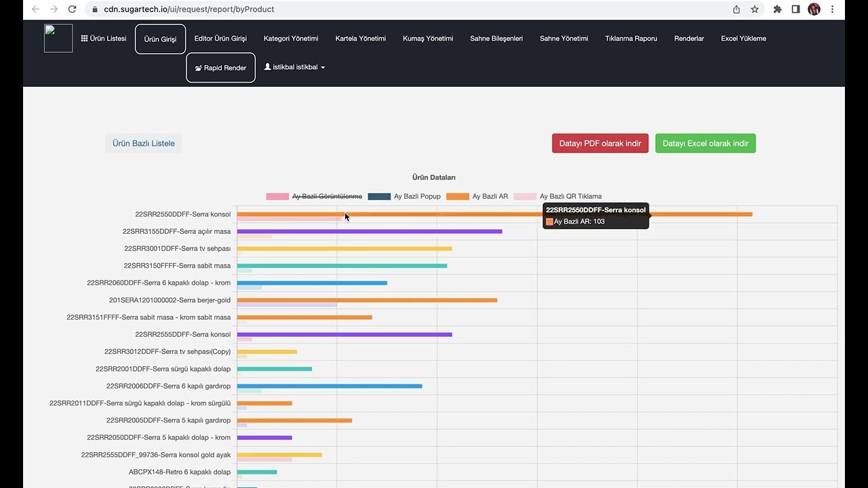
Task: Click the blue bar for 22SRR2006DDFF-Serra 6 kapılı gardırop
Action: pos(330,386)
